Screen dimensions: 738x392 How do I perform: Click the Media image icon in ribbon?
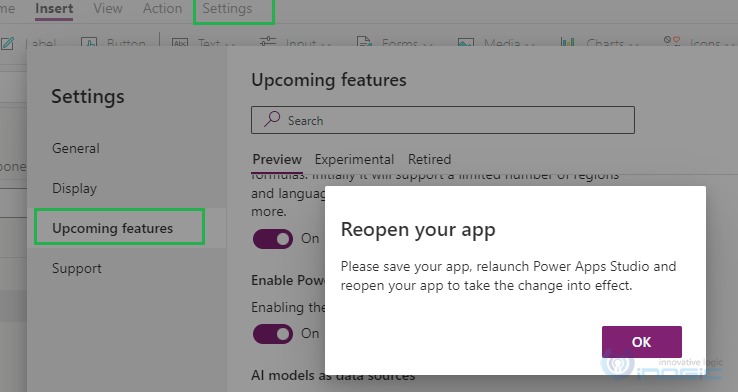pyautogui.click(x=465, y=42)
